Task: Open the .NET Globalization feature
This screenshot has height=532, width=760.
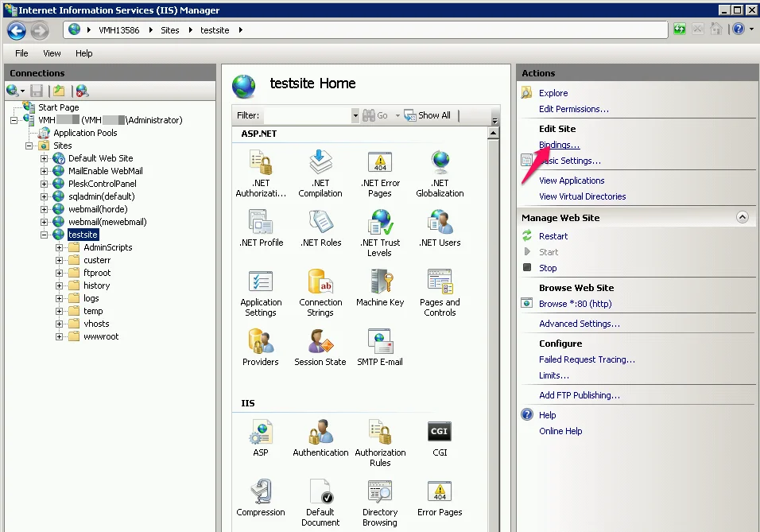Action: click(x=440, y=173)
